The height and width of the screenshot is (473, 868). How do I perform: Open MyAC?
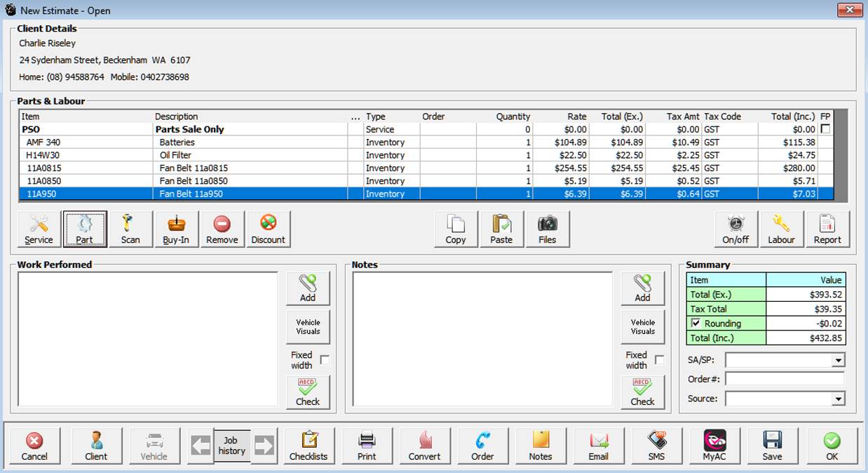tap(714, 446)
